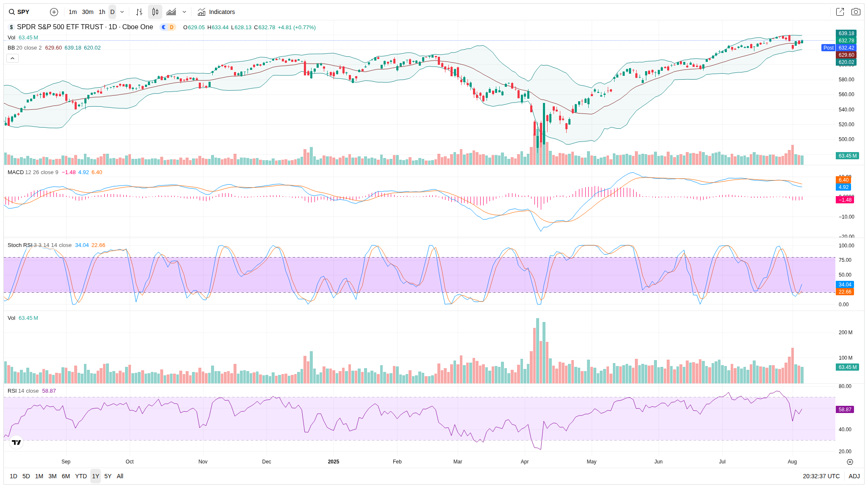Open the Indicators dialog
This screenshot has height=488, width=868.
216,12
